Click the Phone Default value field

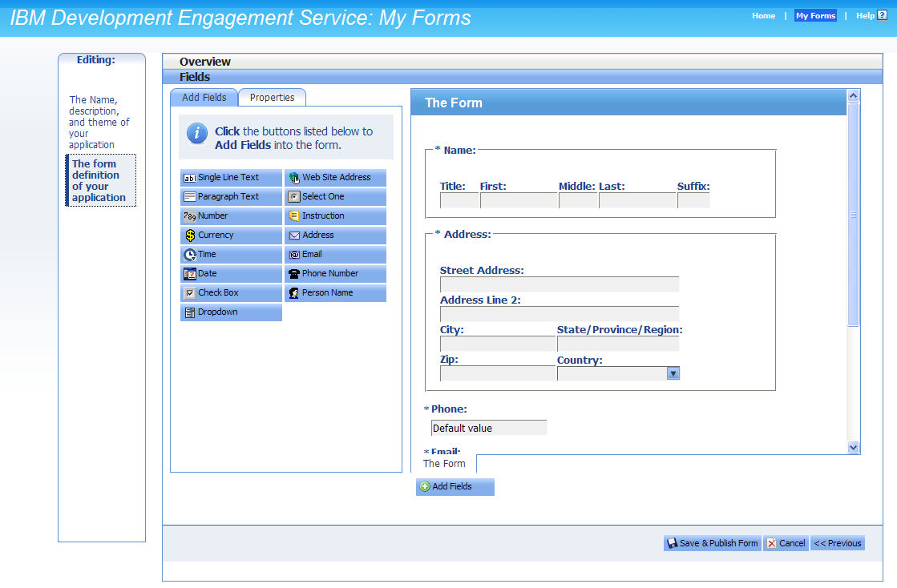pos(488,428)
